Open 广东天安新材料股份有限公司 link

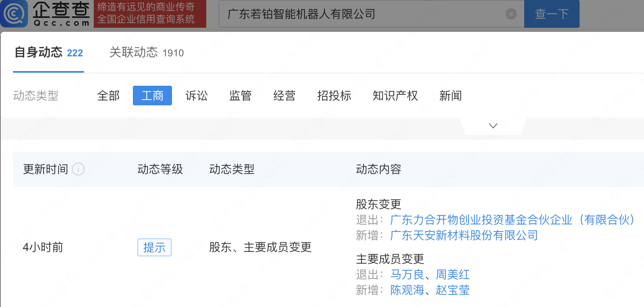pos(464,235)
